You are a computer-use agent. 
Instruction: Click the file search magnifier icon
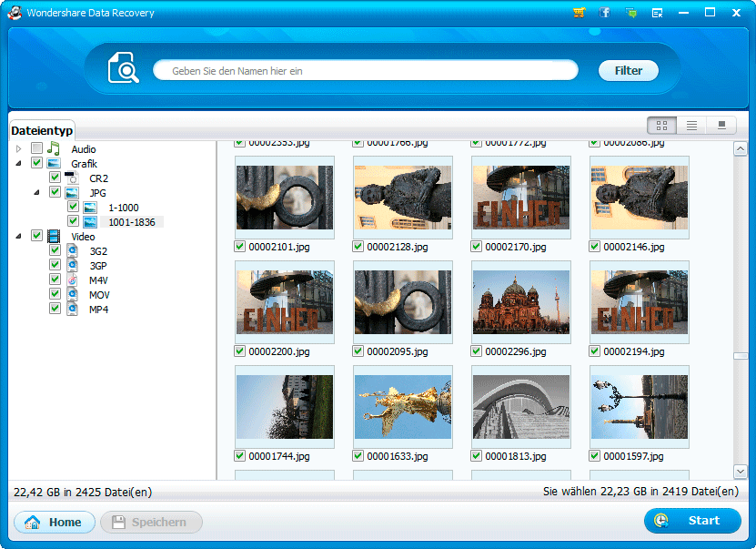coord(123,69)
